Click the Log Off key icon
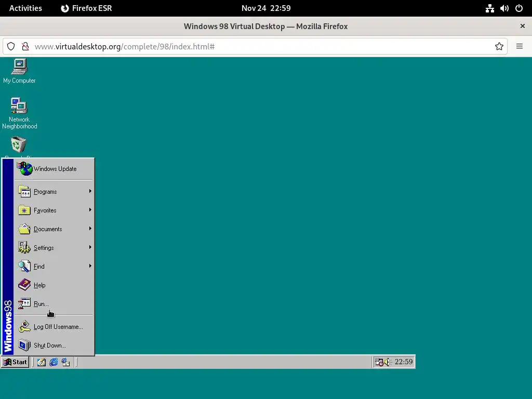 24,327
